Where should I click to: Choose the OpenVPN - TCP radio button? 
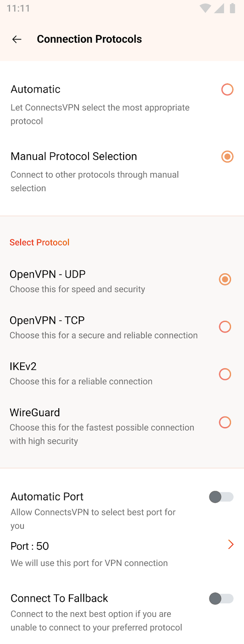point(225,327)
